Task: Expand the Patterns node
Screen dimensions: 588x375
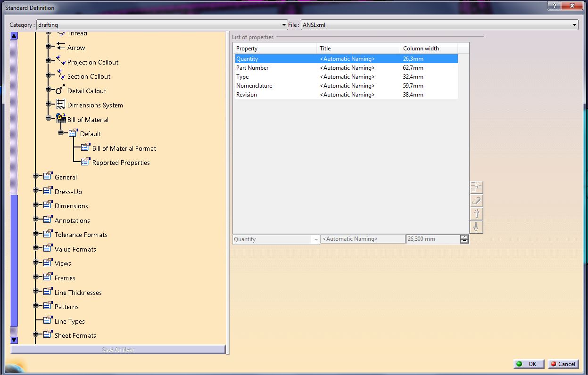Action: tap(36, 306)
